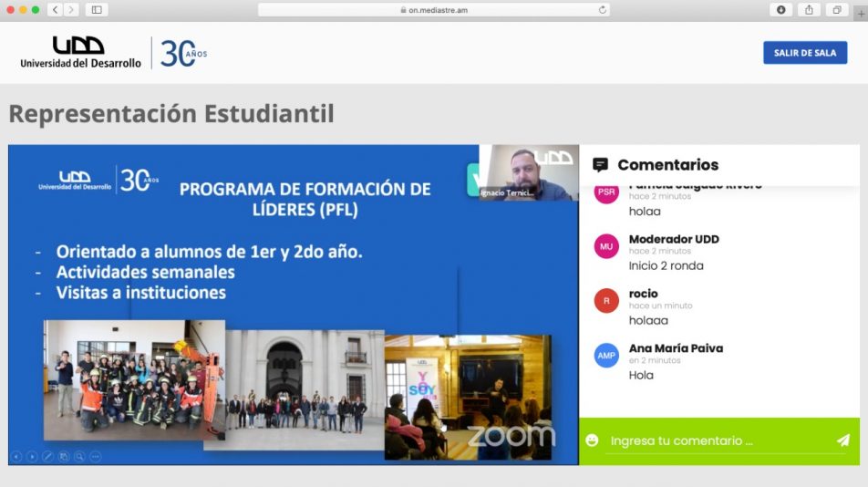This screenshot has height=487, width=868.
Task: Click the 'Yo Soy' talk photo on the slide
Action: pos(468,398)
